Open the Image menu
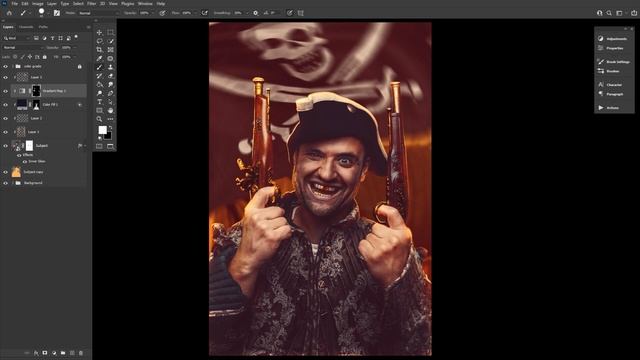The width and height of the screenshot is (640, 360). 38,3
